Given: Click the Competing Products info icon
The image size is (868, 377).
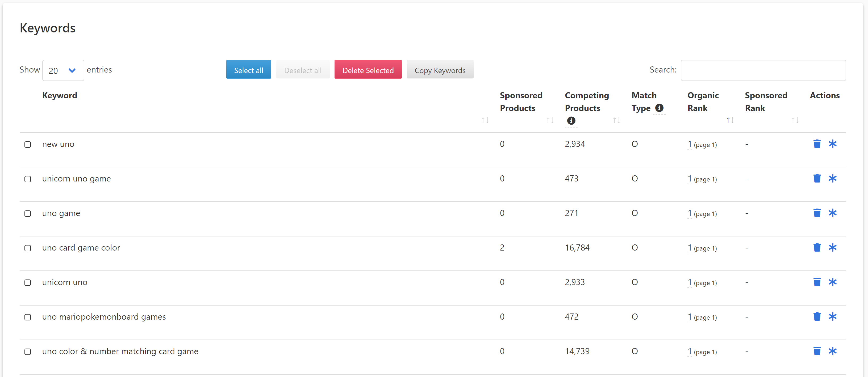Looking at the screenshot, I should click(571, 121).
